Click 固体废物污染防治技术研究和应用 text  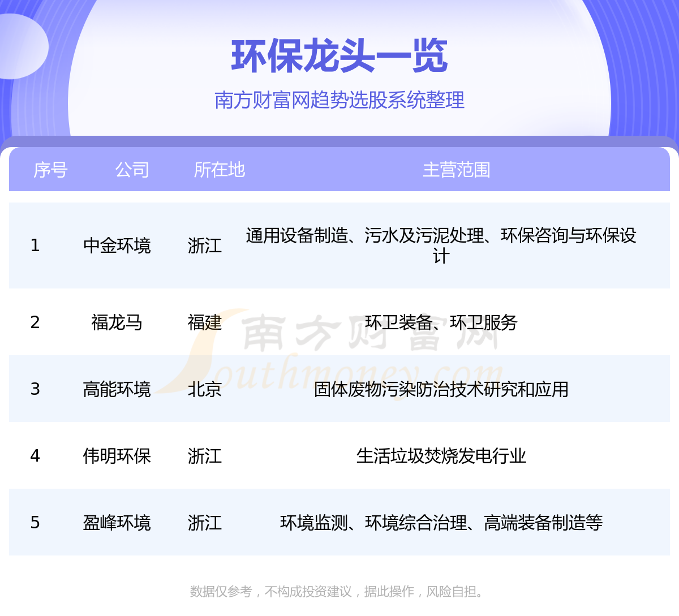tap(441, 389)
